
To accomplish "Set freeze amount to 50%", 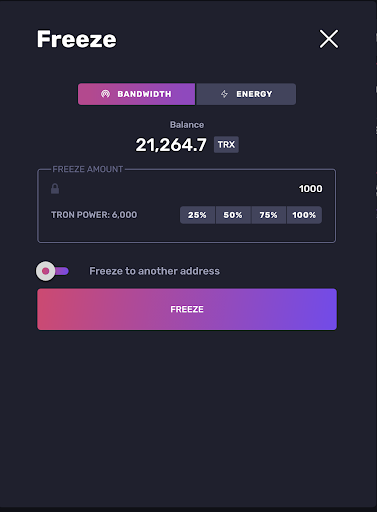I will [233, 215].
